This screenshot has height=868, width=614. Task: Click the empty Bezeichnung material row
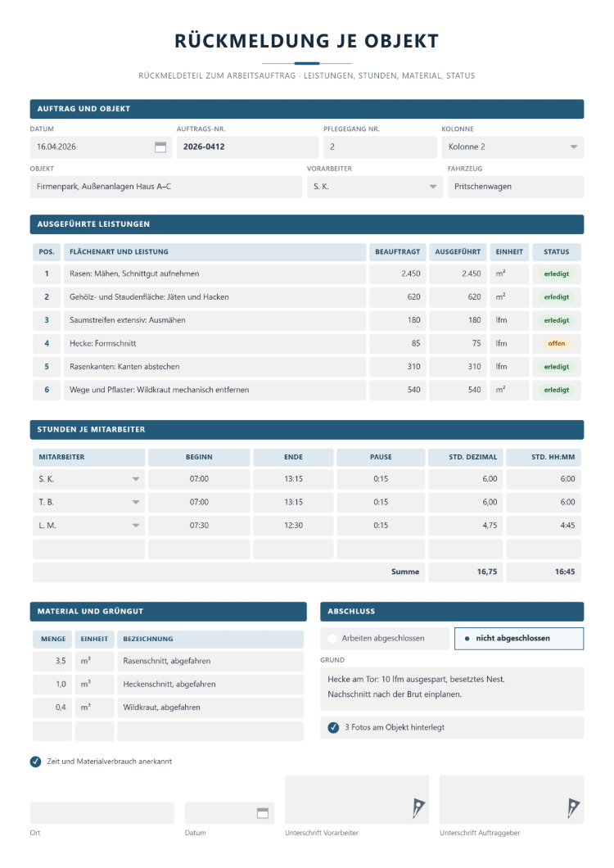(x=210, y=731)
